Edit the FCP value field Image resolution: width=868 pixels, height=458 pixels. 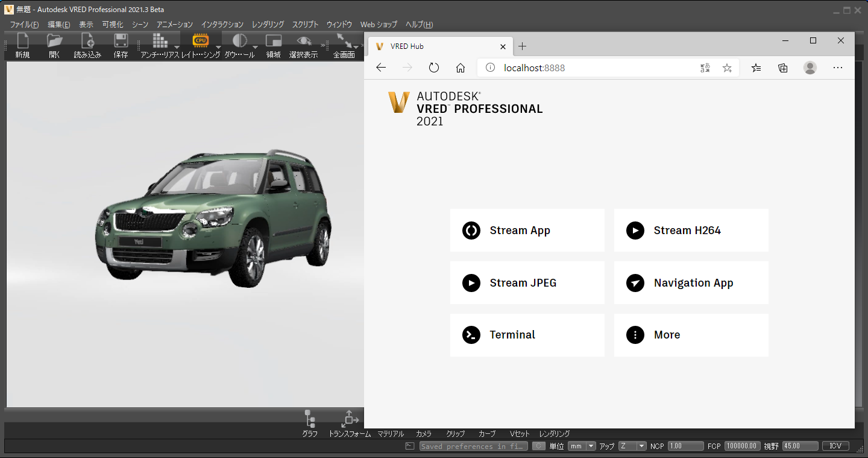coord(742,446)
